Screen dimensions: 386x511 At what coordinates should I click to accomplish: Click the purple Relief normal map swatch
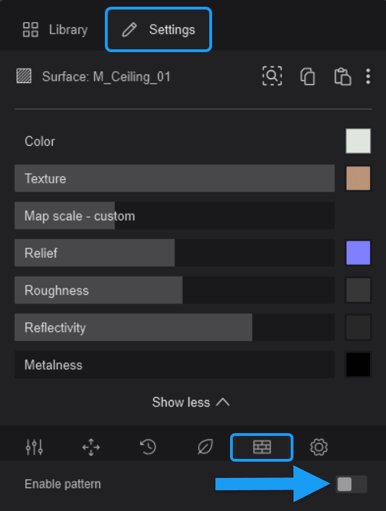coord(358,253)
